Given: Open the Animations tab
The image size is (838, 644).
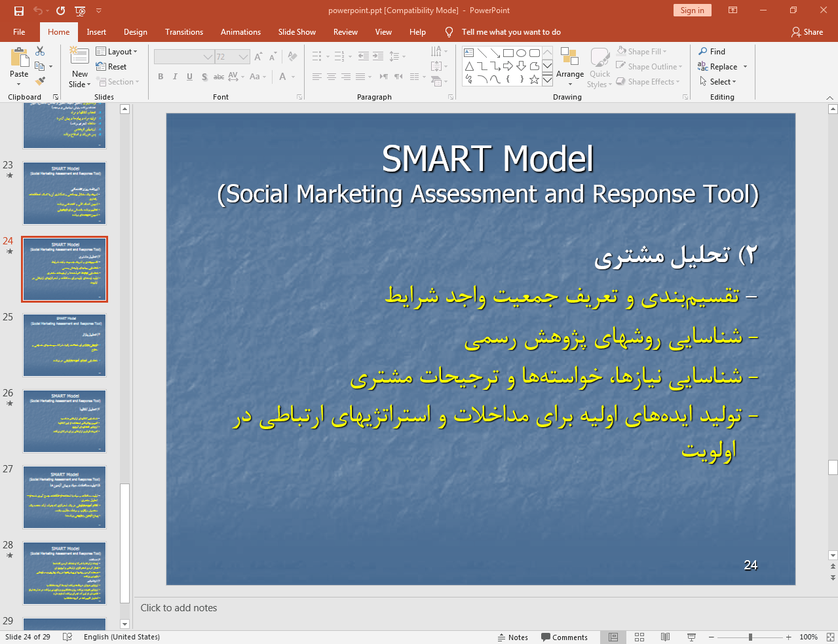Looking at the screenshot, I should [x=240, y=32].
